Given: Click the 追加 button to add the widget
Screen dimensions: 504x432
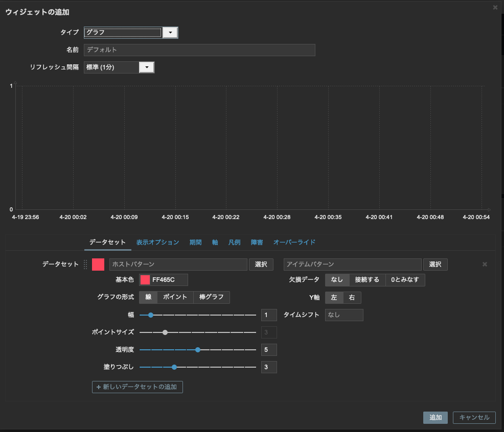Looking at the screenshot, I should coord(435,417).
